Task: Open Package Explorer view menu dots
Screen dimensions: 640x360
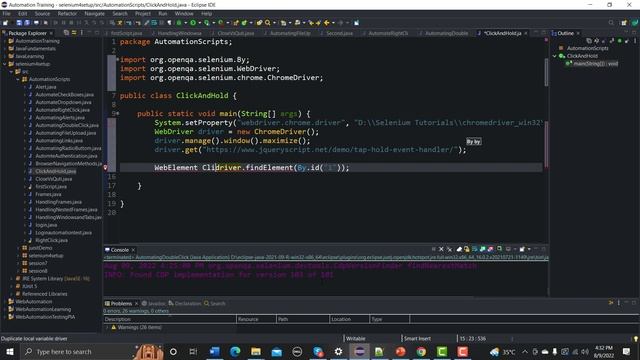Action: click(82, 33)
